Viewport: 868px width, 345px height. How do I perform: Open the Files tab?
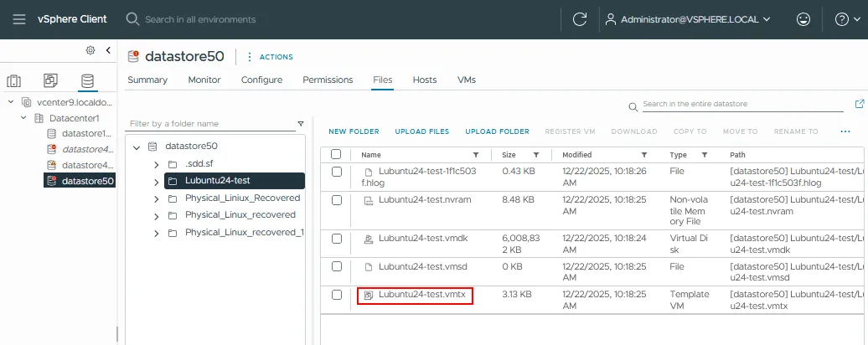383,80
